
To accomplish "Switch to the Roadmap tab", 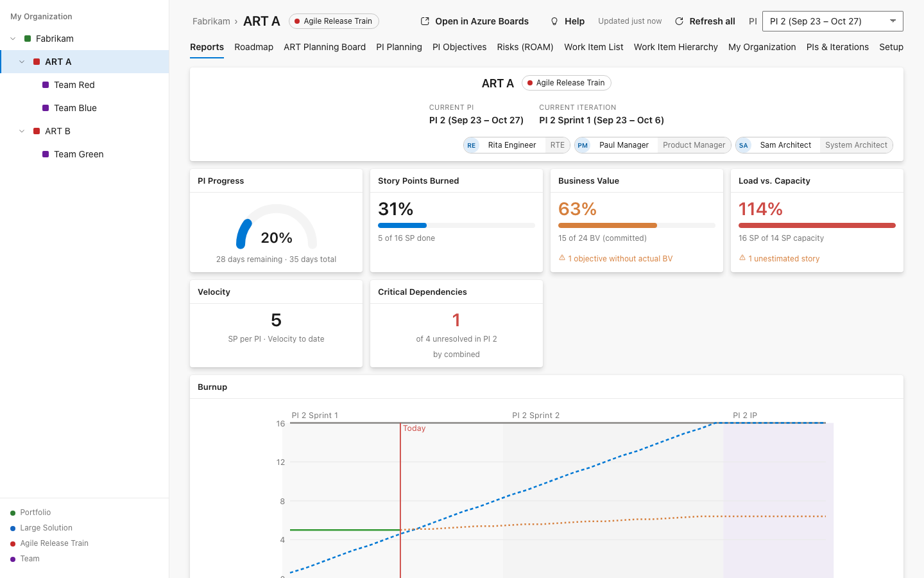I will point(253,47).
